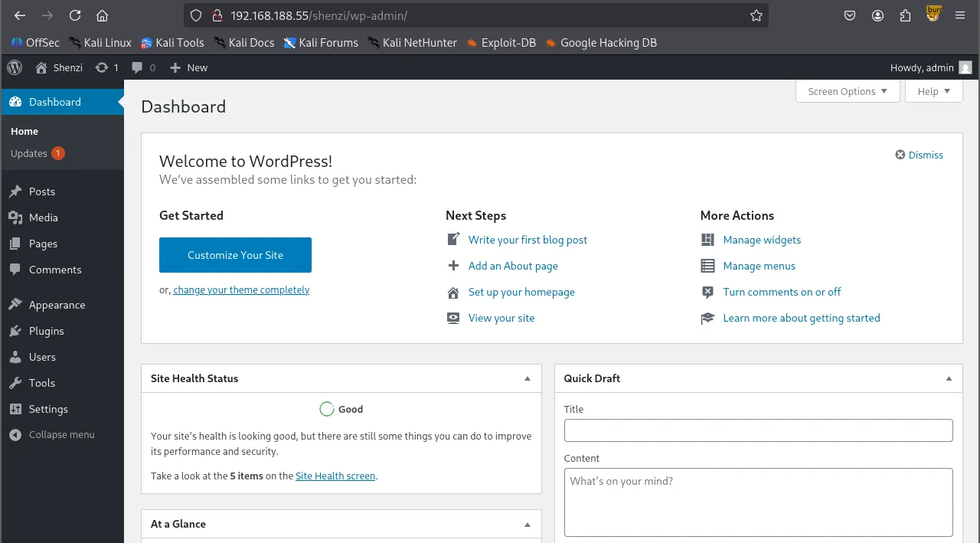980x543 pixels.
Task: Reload the page with browser refresh icon
Action: point(74,15)
